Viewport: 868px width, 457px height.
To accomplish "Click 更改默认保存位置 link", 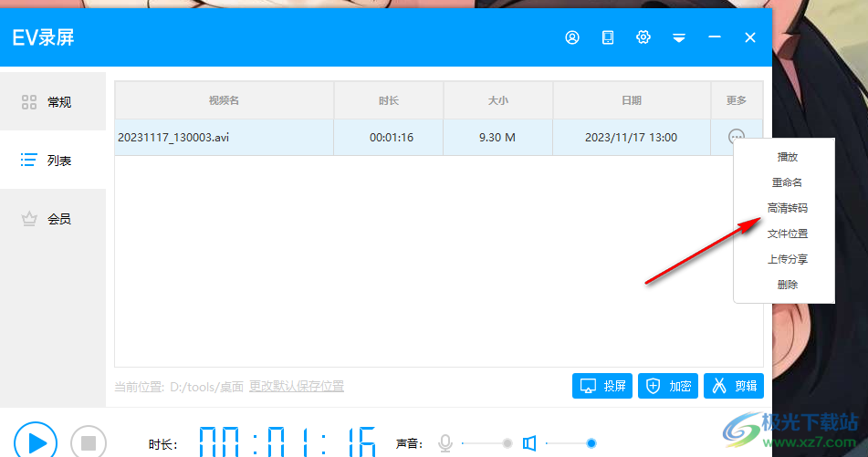I will [x=296, y=386].
